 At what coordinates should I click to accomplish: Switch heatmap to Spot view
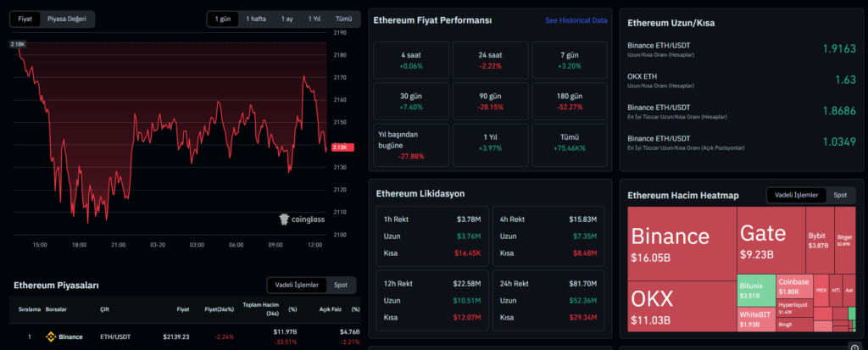click(839, 195)
